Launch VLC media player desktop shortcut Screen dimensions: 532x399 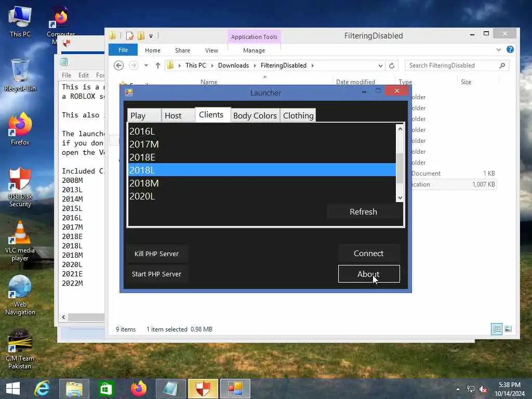click(x=20, y=241)
